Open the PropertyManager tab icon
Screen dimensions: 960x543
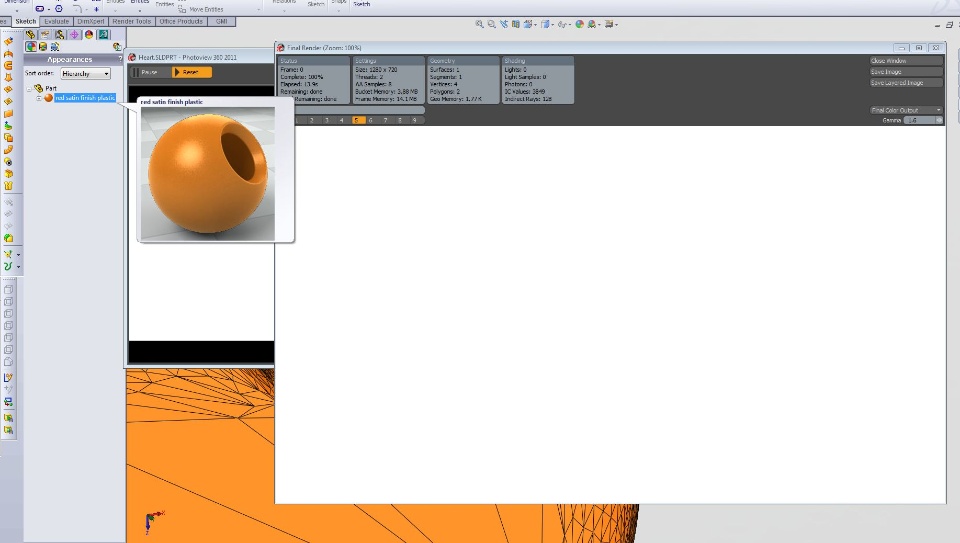45,35
